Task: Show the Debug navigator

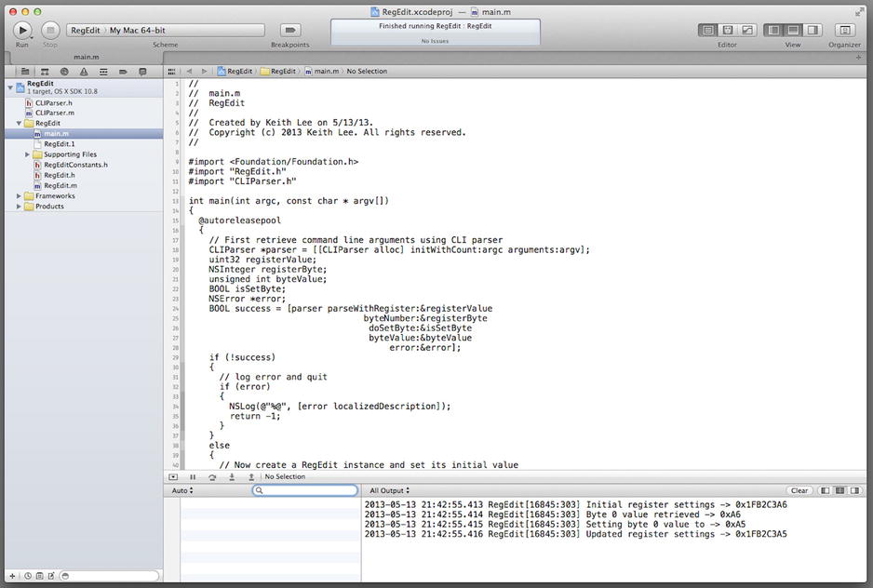Action: tap(103, 72)
